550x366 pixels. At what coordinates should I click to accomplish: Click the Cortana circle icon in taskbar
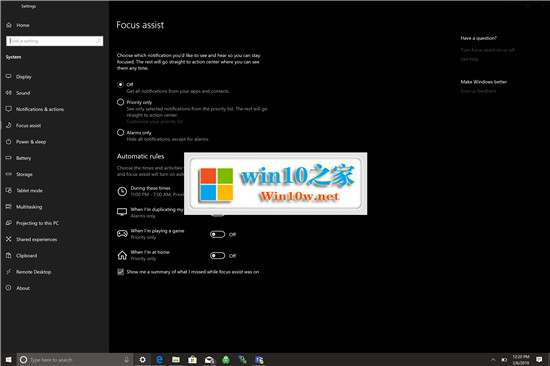click(x=24, y=360)
